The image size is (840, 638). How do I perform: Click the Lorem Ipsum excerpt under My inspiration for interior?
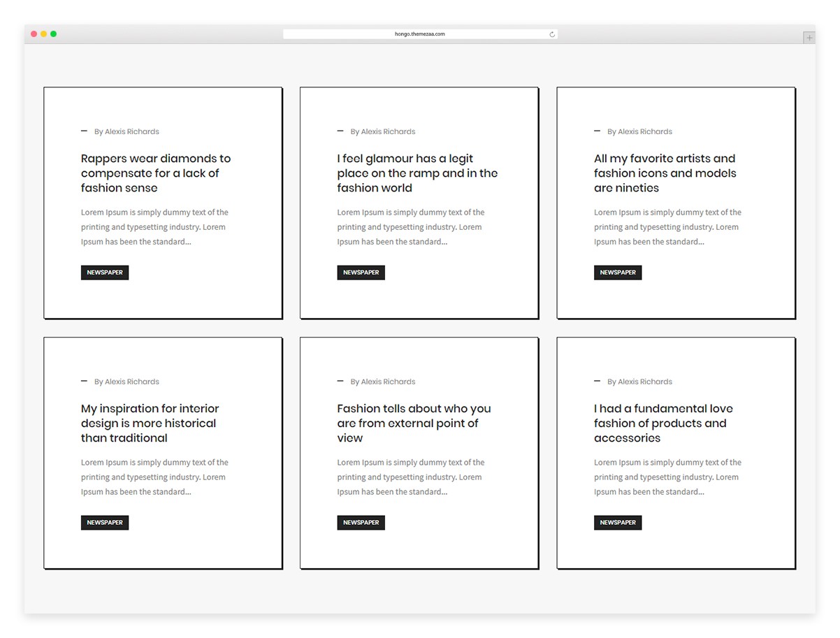click(154, 477)
